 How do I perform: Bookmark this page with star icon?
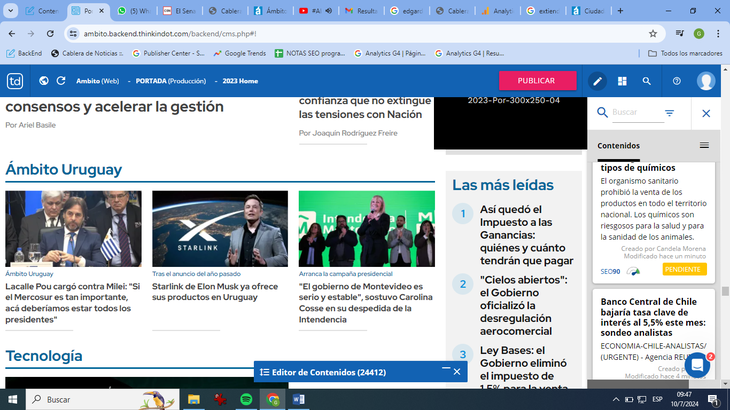pyautogui.click(x=653, y=34)
